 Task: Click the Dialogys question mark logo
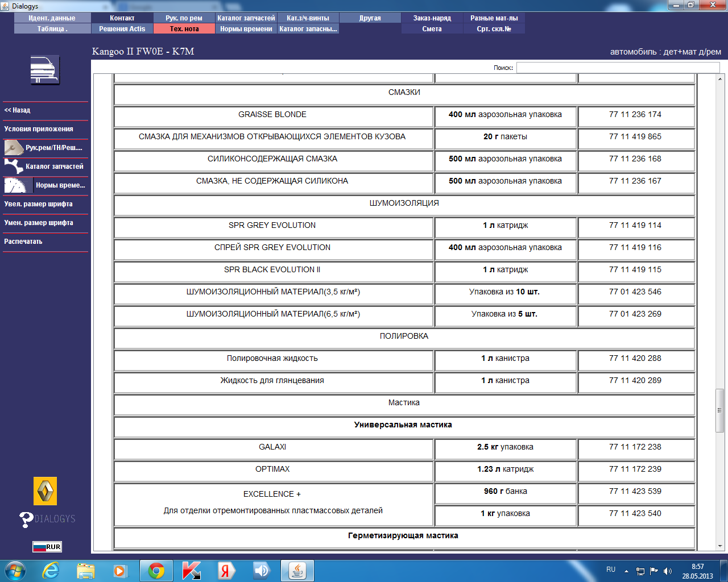click(x=47, y=519)
